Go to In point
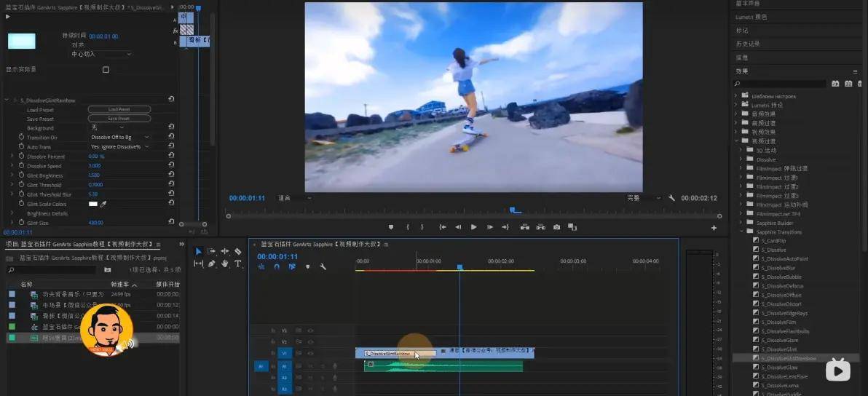Viewport: 868px width, 396px height. [x=442, y=227]
